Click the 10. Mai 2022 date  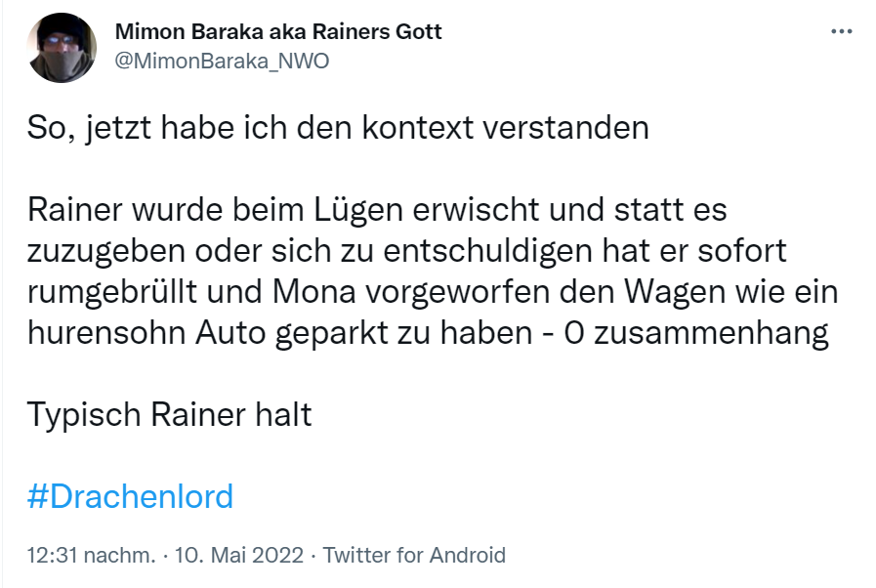(x=239, y=555)
